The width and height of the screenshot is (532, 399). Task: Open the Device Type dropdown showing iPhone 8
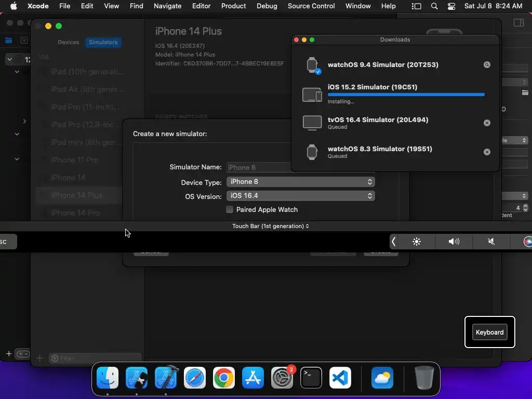click(x=301, y=182)
